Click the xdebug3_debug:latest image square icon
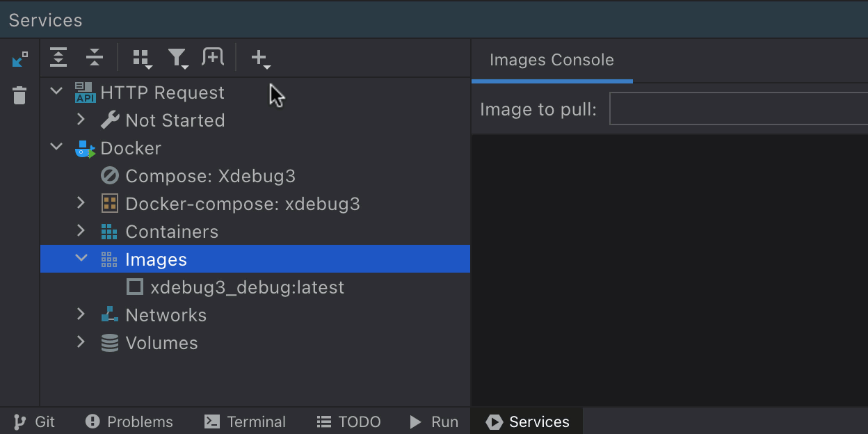The image size is (868, 434). click(135, 287)
